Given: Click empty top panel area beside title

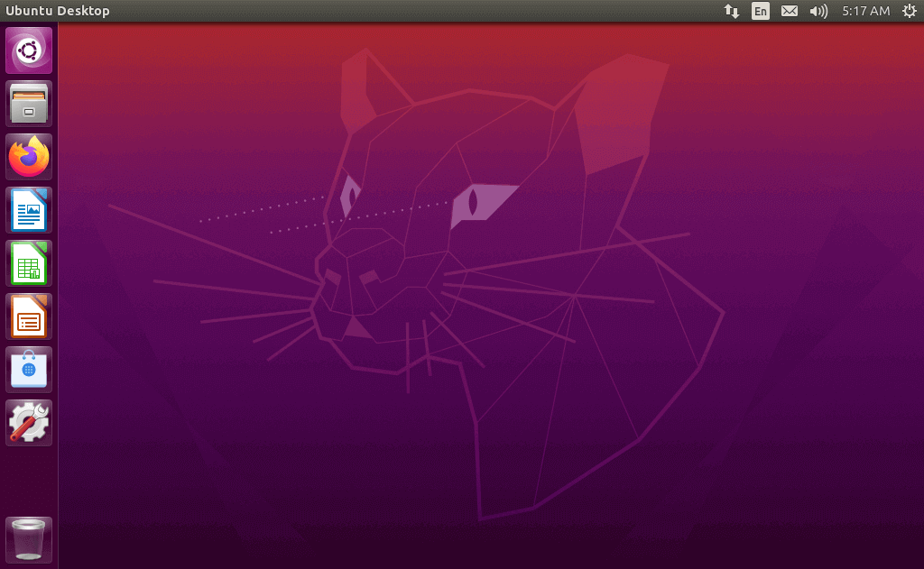Looking at the screenshot, I should pyautogui.click(x=406, y=11).
